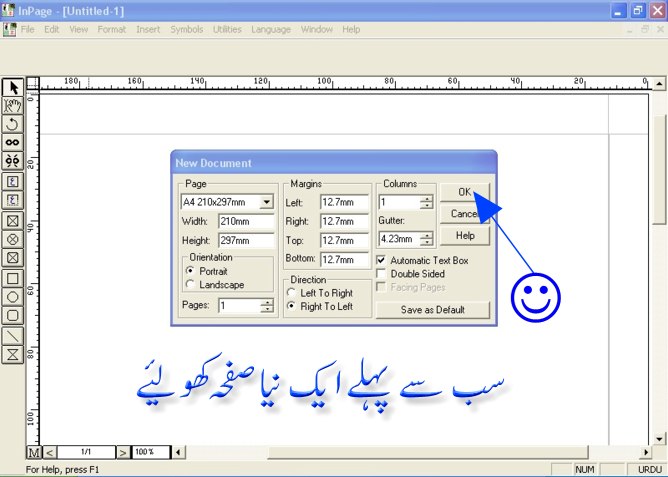Select the link text boxes tool

13,143
